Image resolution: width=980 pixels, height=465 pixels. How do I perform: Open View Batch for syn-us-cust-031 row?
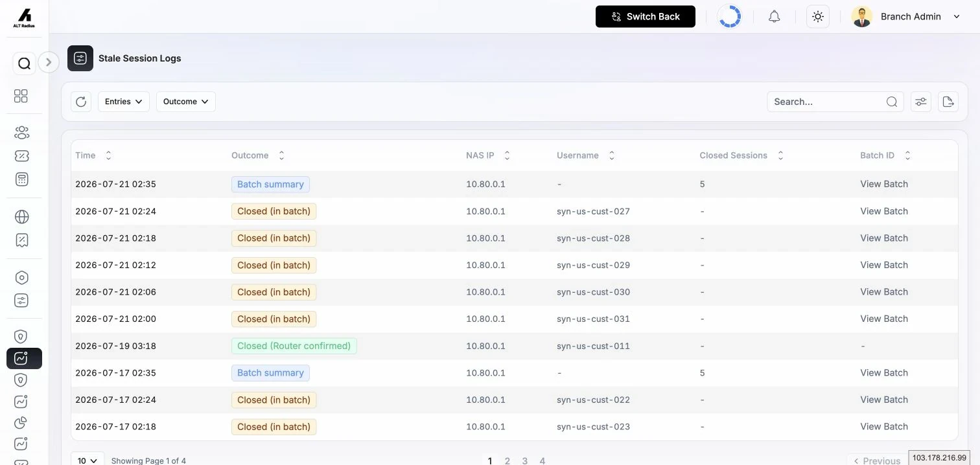click(x=884, y=319)
